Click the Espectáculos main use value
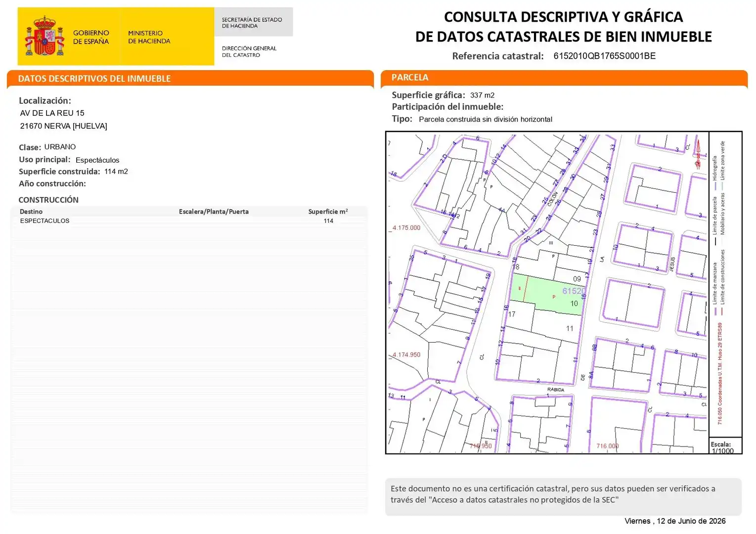Viewport: 756px width, 534px height. pyautogui.click(x=97, y=160)
